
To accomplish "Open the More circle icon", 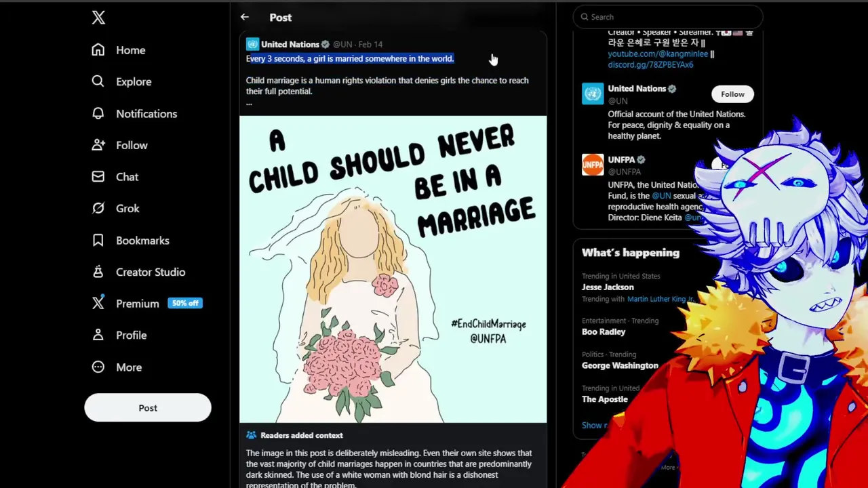I will click(x=98, y=367).
